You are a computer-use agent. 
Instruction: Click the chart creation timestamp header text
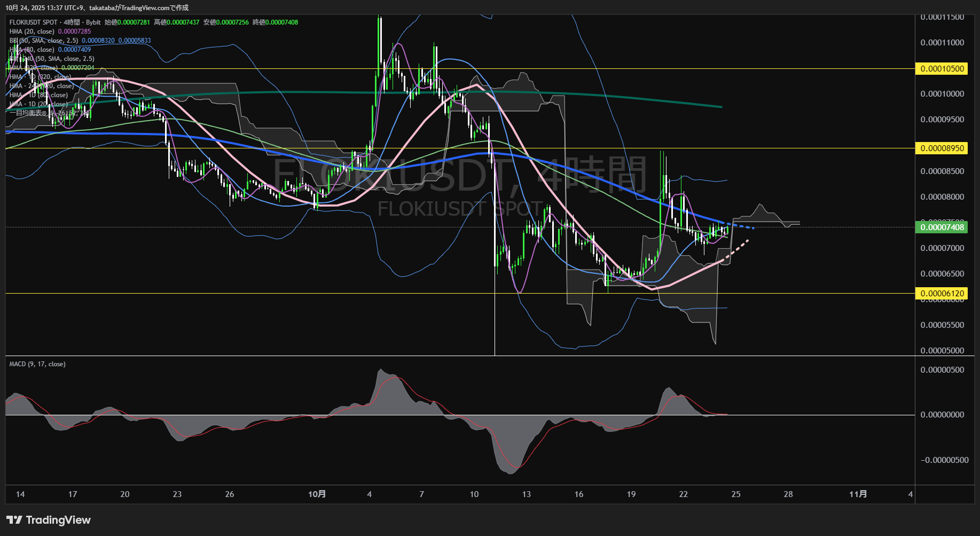tap(97, 7)
